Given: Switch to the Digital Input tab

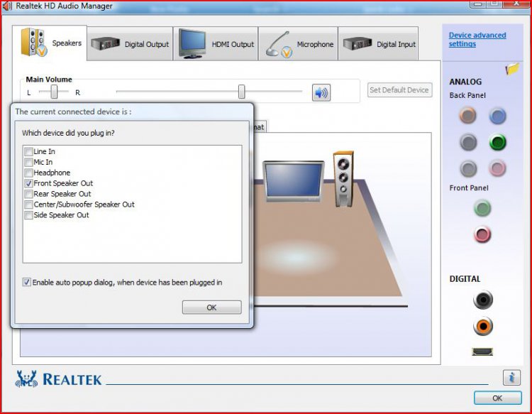Looking at the screenshot, I should pyautogui.click(x=378, y=44).
